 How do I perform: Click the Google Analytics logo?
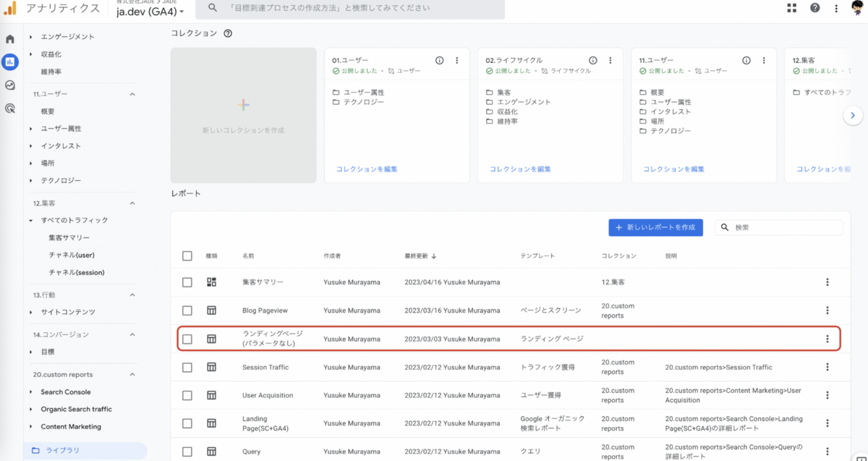tap(9, 9)
